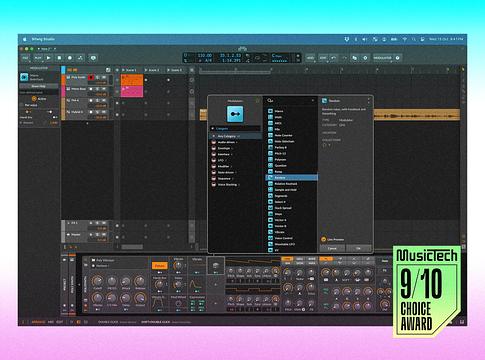Click the tempo value 110.00
The height and width of the screenshot is (360, 485).
pos(205,55)
